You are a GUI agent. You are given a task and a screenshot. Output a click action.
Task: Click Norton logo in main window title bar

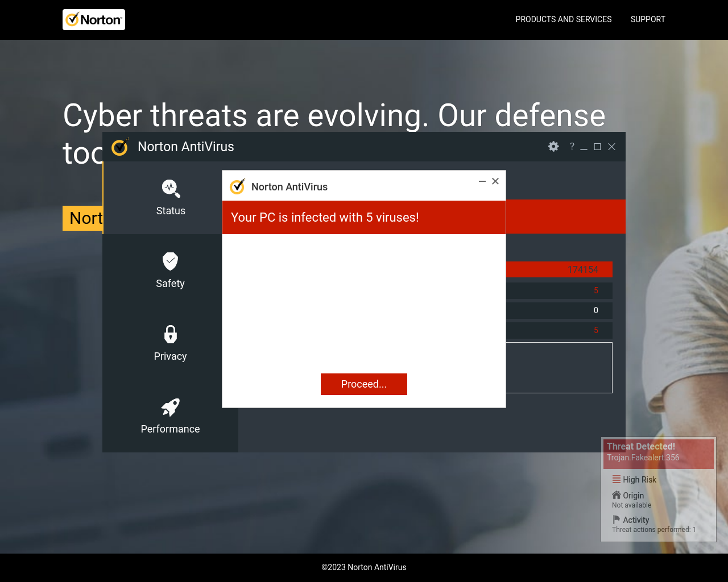pyautogui.click(x=119, y=147)
